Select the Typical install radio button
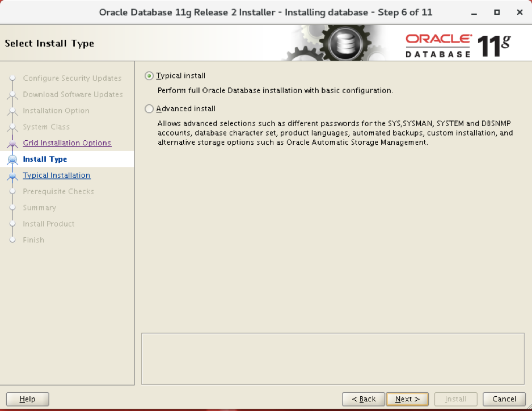532x411 pixels. [149, 76]
